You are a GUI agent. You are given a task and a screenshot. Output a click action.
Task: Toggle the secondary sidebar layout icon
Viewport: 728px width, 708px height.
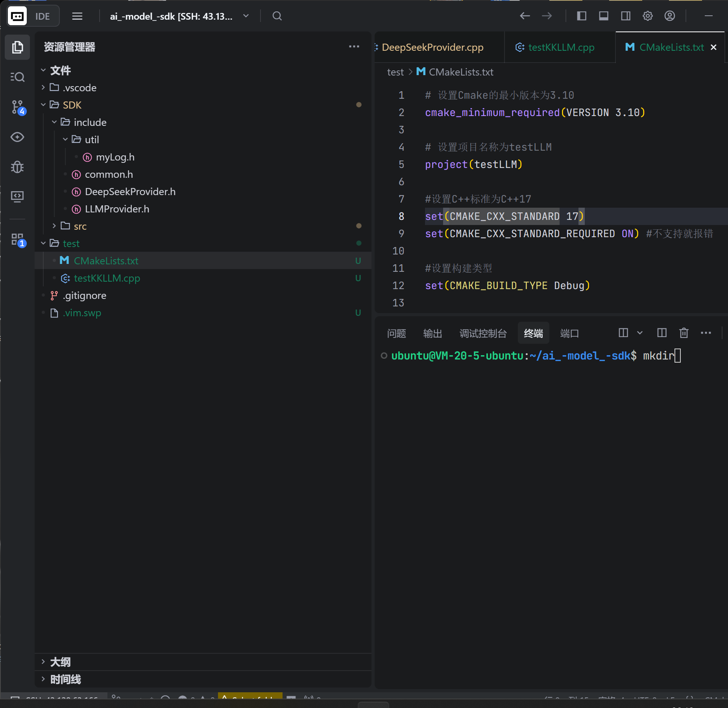(626, 16)
